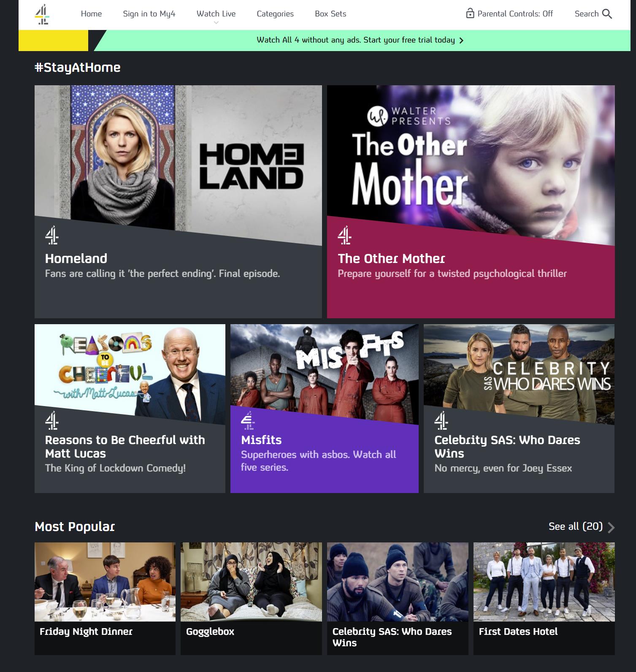Open the Homeland title link

click(x=76, y=258)
